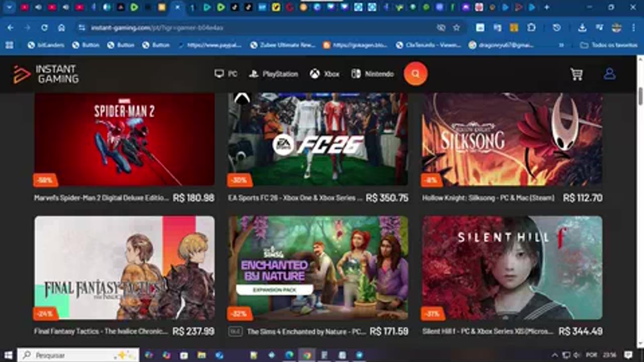Open the Todos os favoritos bookmarks folder
This screenshot has height=362, width=644.
tap(609, 45)
